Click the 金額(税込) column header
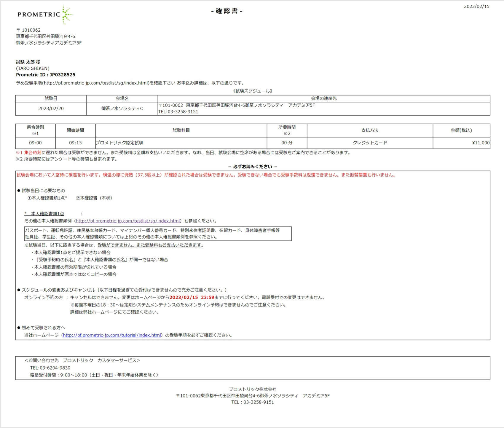Image resolution: width=504 pixels, height=428 pixels. pos(461,130)
